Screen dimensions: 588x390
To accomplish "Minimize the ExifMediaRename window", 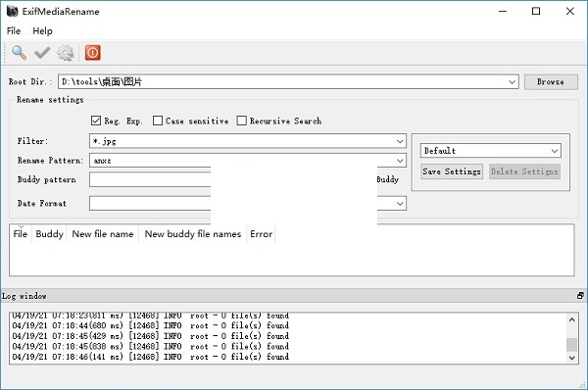I will (503, 11).
